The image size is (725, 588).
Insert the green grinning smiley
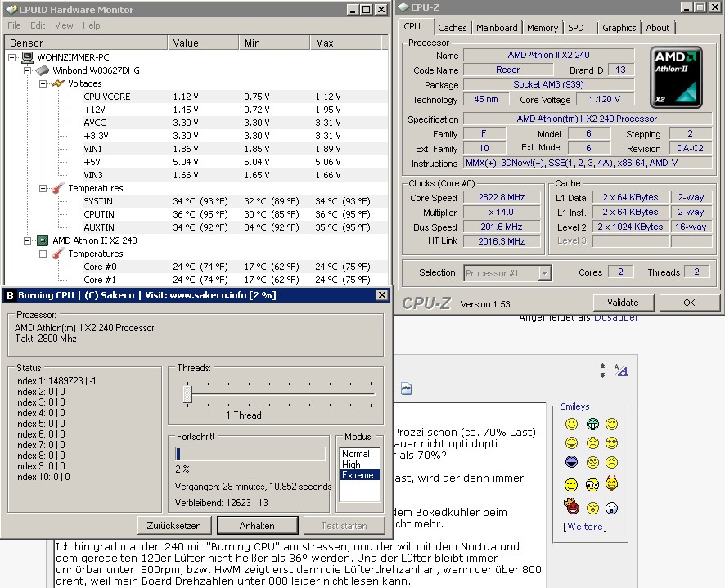click(x=592, y=424)
